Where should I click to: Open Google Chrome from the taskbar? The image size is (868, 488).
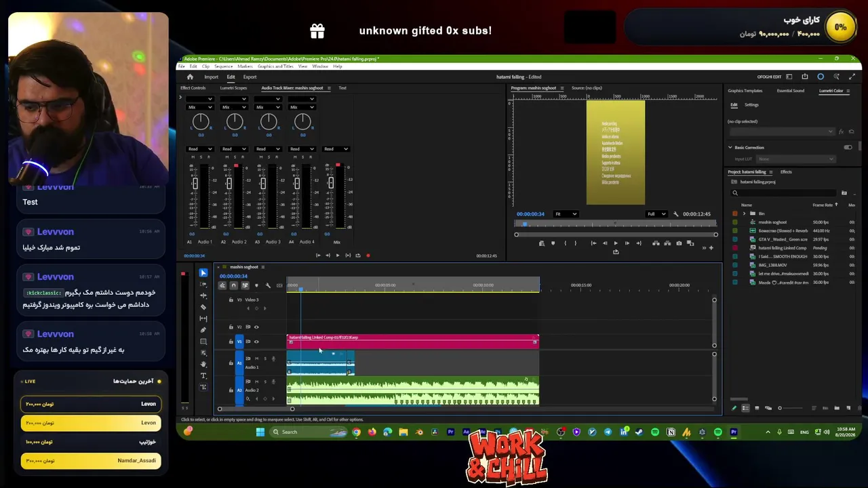coord(356,432)
